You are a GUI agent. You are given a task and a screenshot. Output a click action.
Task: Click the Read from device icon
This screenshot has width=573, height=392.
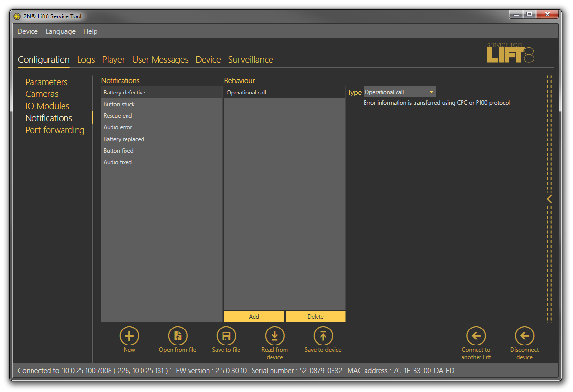point(274,336)
